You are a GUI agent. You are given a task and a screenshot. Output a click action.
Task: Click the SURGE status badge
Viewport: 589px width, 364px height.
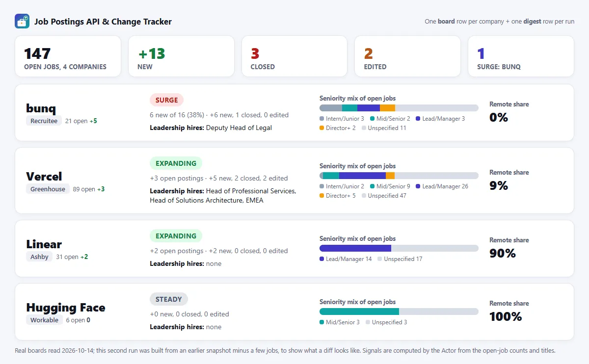pyautogui.click(x=166, y=100)
